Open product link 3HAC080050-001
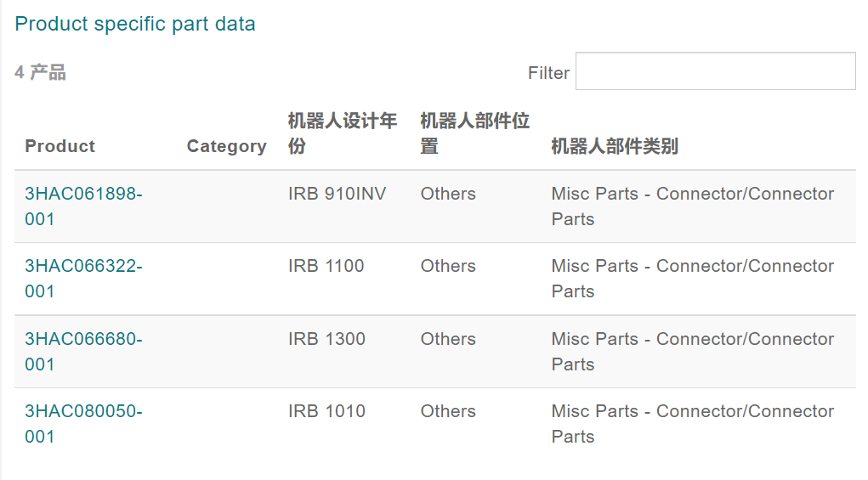Image resolution: width=868 pixels, height=480 pixels. 83,424
